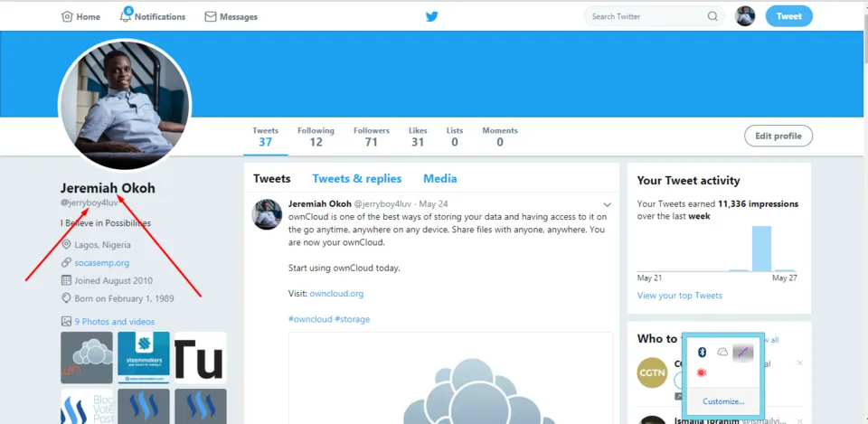Click Joined August 2010 text

coord(114,280)
